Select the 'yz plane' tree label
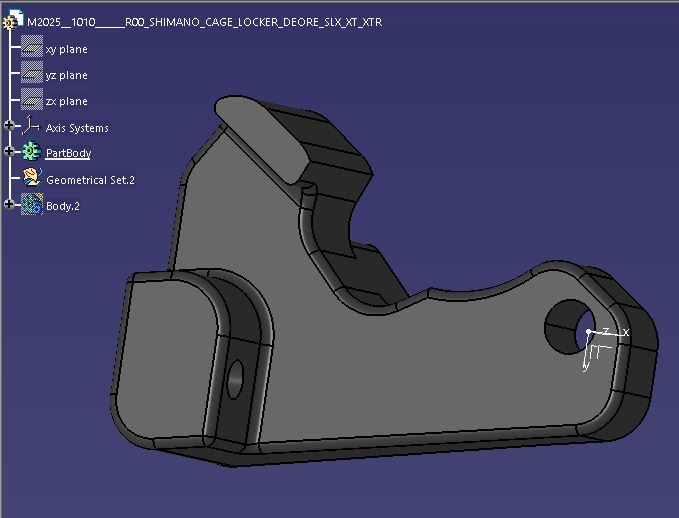This screenshot has width=679, height=518. point(67,75)
